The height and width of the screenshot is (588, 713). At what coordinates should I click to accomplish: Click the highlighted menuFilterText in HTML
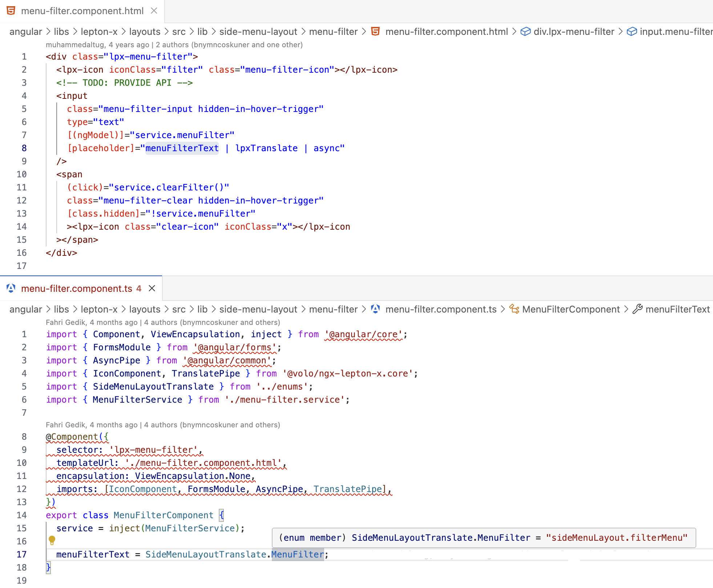click(182, 148)
